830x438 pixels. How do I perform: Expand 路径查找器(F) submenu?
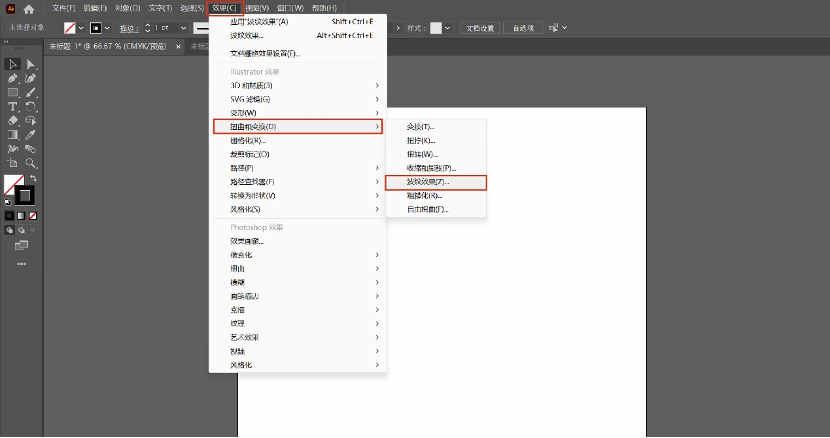(297, 182)
